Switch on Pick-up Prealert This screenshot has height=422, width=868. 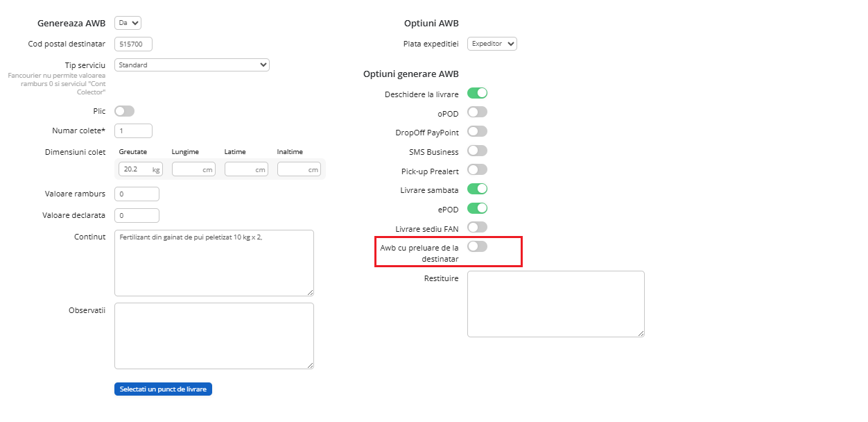[x=477, y=169]
